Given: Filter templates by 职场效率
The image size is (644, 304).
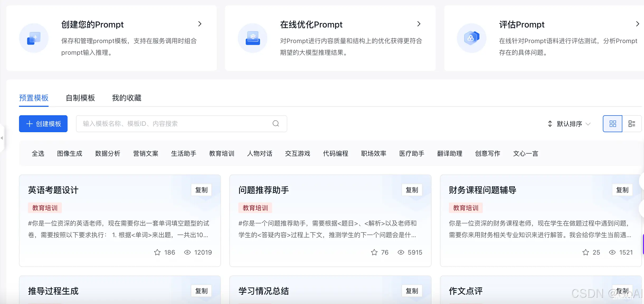Looking at the screenshot, I should point(374,154).
